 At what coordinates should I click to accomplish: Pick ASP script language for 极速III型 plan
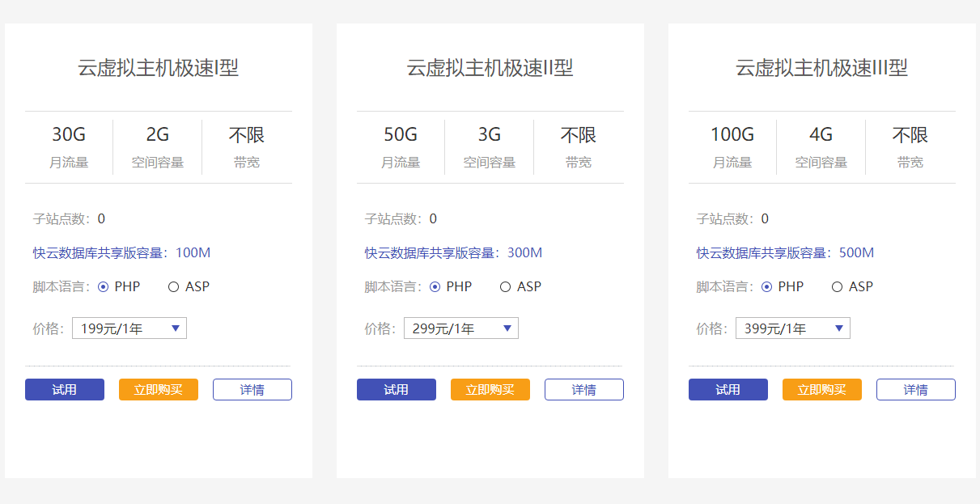(x=837, y=286)
